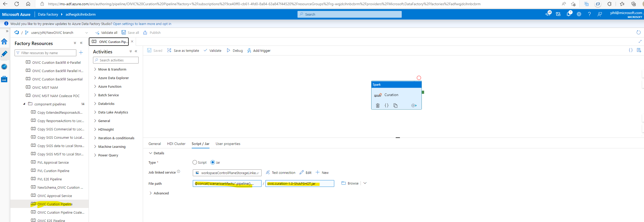The width and height of the screenshot is (644, 222).
Task: Open the Browse options dropdown arrow
Action: pos(365,183)
